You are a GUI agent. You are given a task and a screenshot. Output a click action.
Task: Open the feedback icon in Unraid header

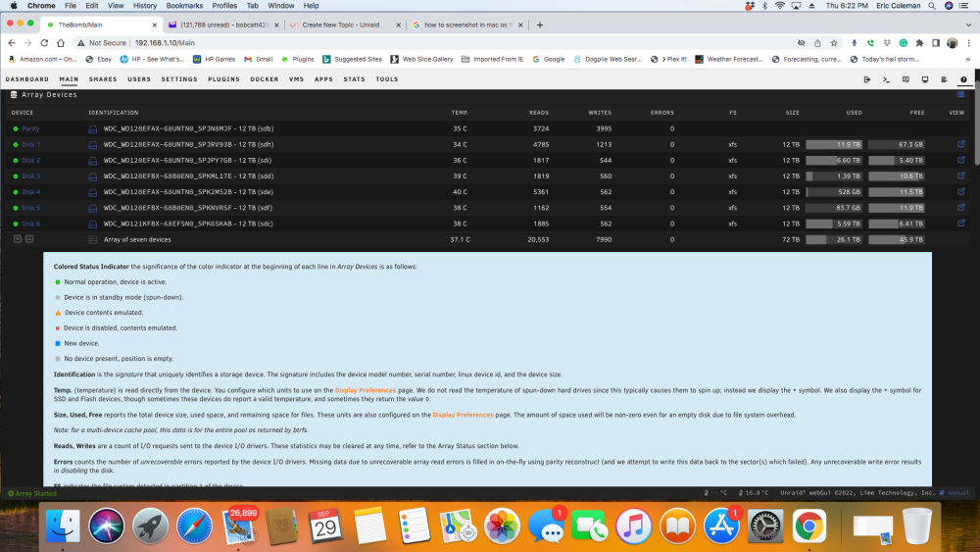[906, 79]
